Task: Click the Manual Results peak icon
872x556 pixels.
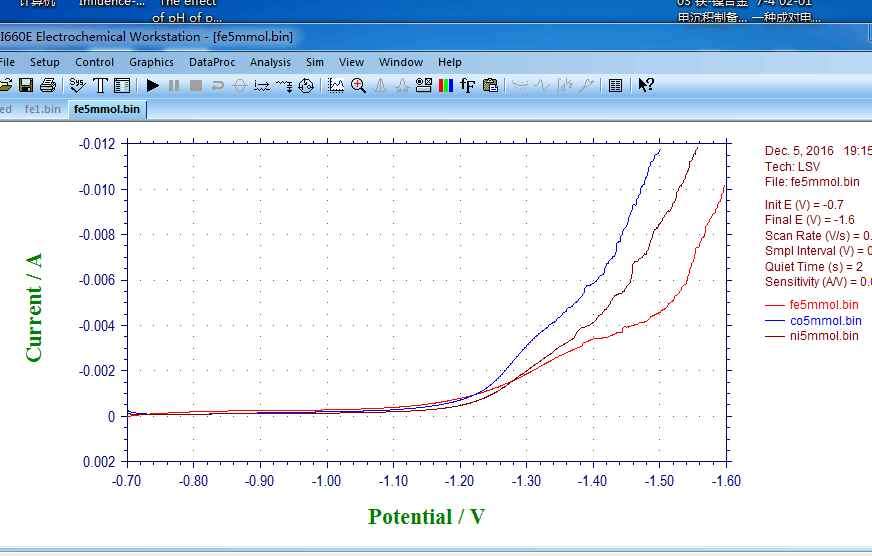Action: click(380, 86)
